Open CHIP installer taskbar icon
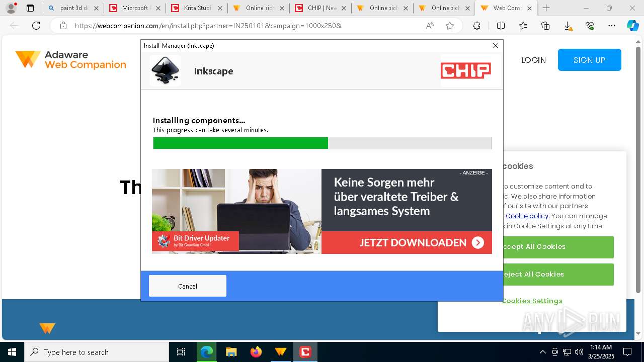 pyautogui.click(x=305, y=352)
